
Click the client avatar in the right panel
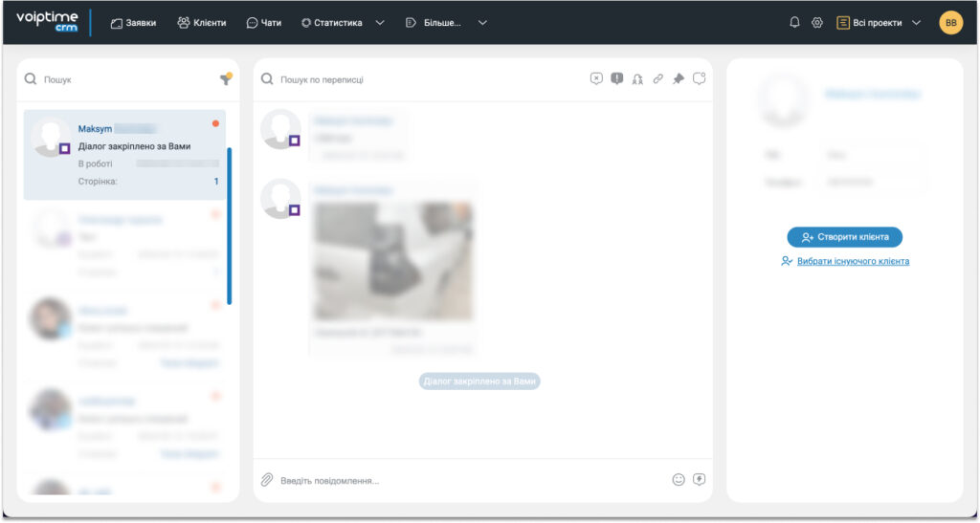point(783,99)
